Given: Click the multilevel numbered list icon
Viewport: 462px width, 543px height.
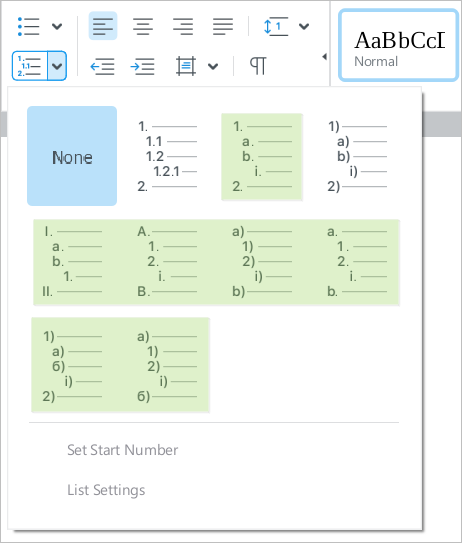Looking at the screenshot, I should pos(29,66).
